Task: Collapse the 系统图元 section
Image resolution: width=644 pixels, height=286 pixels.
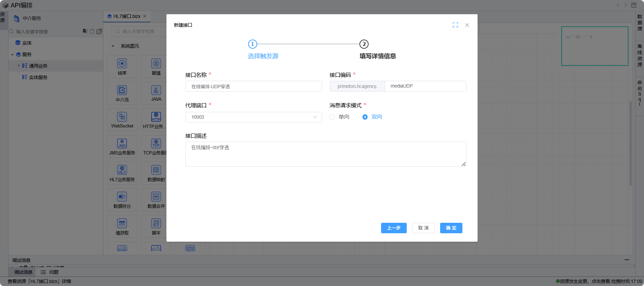Action: point(113,46)
